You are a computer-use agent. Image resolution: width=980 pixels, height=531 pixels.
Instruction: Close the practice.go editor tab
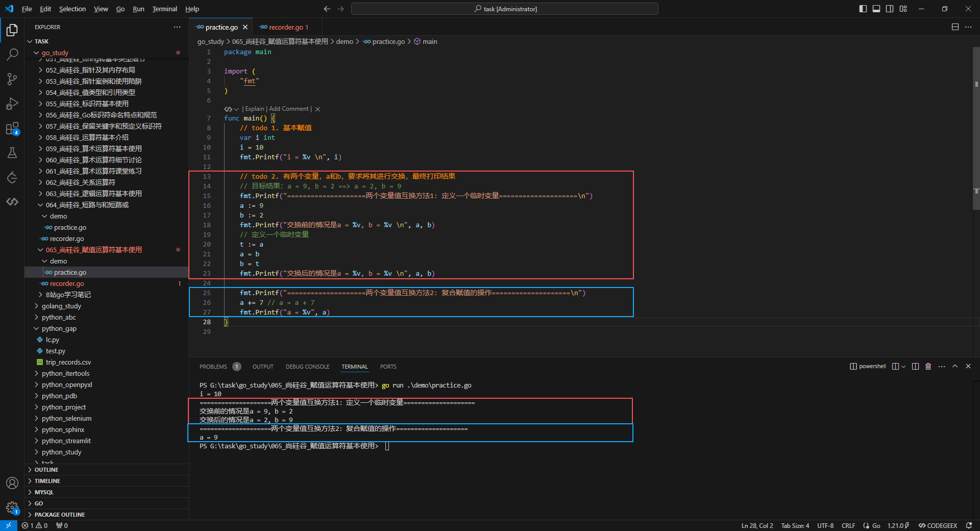[246, 27]
